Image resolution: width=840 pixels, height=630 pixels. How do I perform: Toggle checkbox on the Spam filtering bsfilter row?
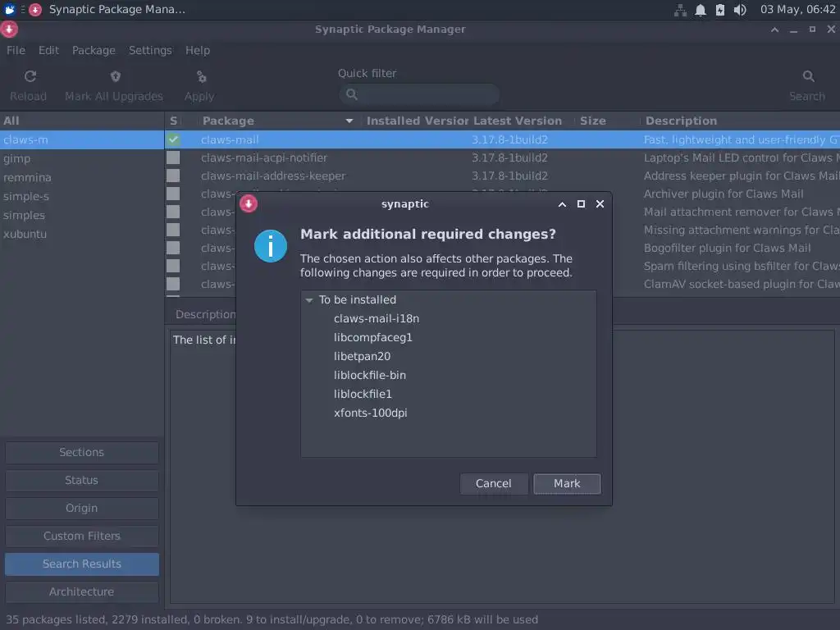click(173, 266)
